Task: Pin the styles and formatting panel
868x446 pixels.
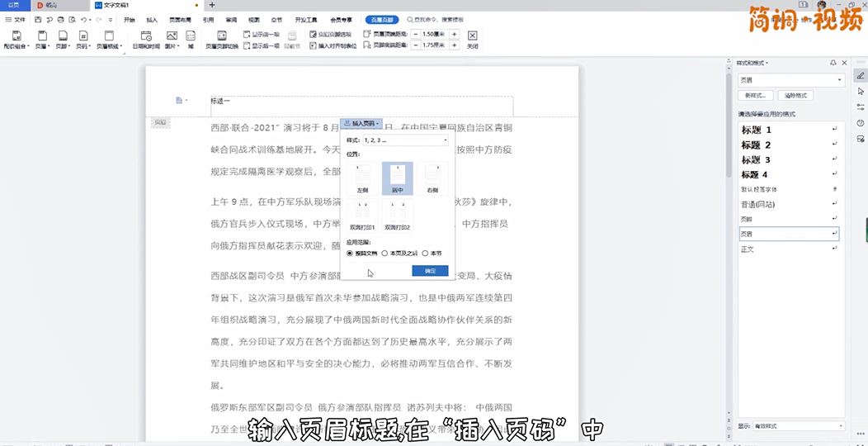Action: pos(833,63)
